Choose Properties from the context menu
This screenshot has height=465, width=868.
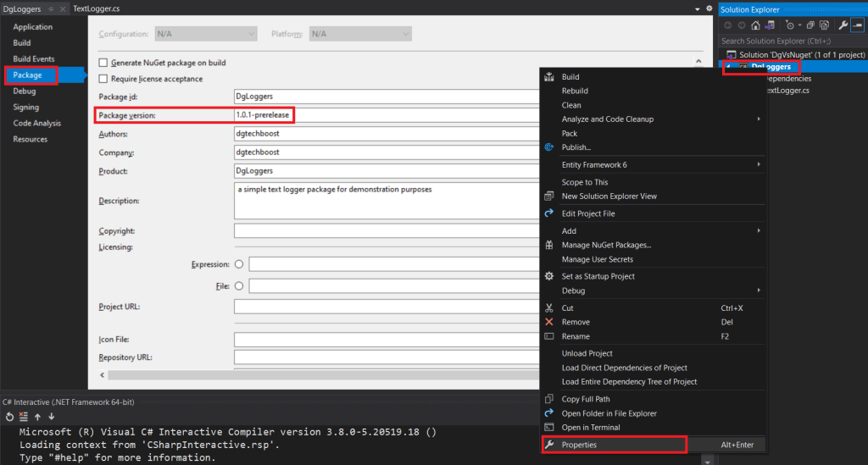[x=579, y=445]
